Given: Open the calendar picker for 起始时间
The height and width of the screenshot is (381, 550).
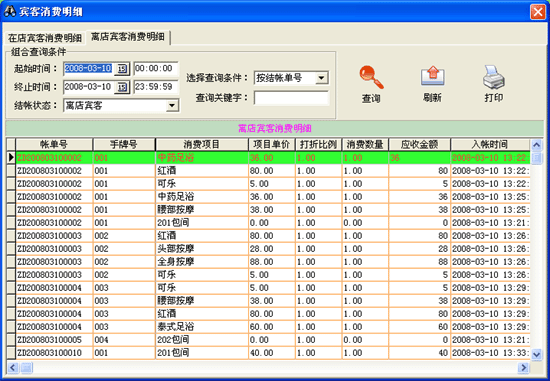Looking at the screenshot, I should (x=122, y=68).
